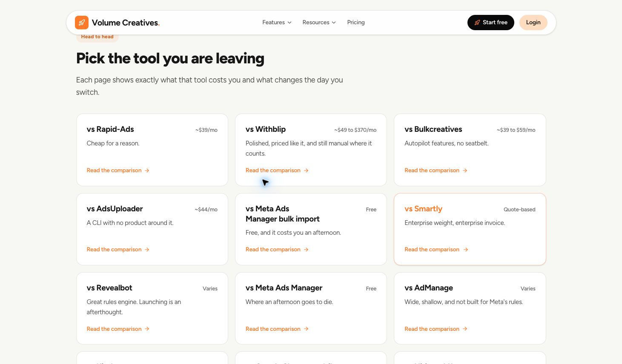
Task: Open Read the comparison for Revealbot
Action: (x=118, y=329)
